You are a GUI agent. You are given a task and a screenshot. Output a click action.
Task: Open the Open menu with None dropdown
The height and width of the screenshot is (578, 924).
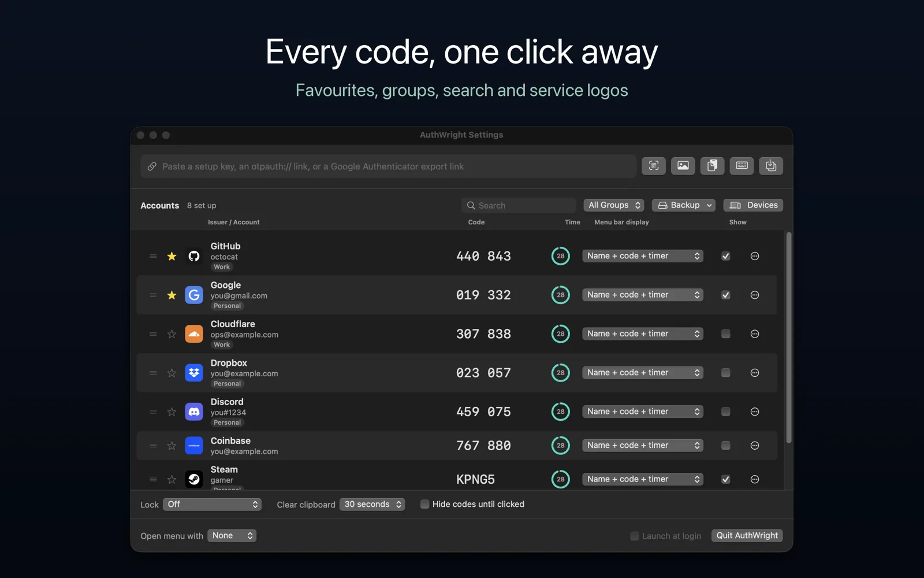point(232,536)
